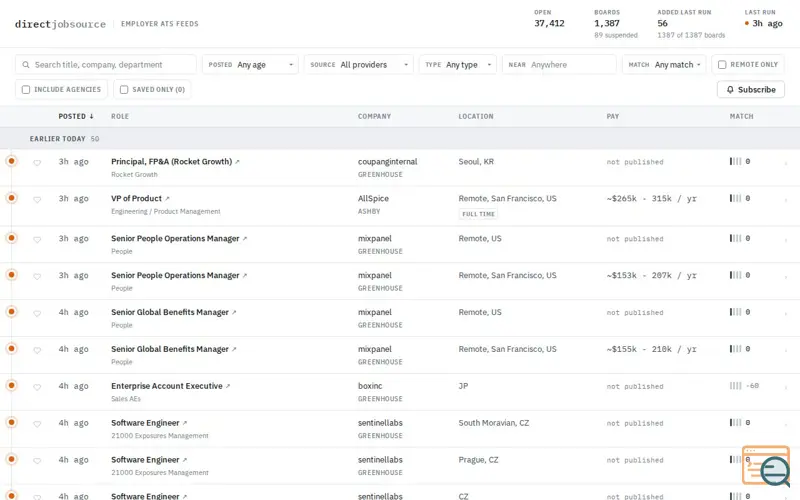Click pay range ~$155k - 210k / yr

click(x=652, y=349)
